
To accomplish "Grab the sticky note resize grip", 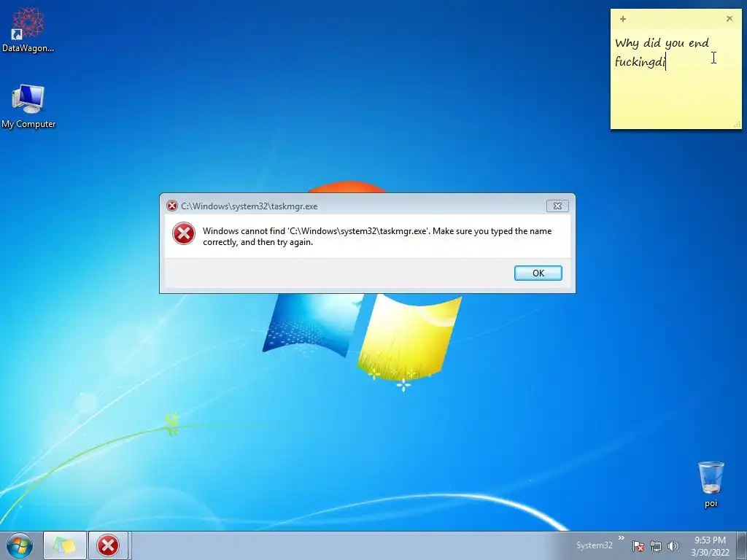I will (x=738, y=124).
